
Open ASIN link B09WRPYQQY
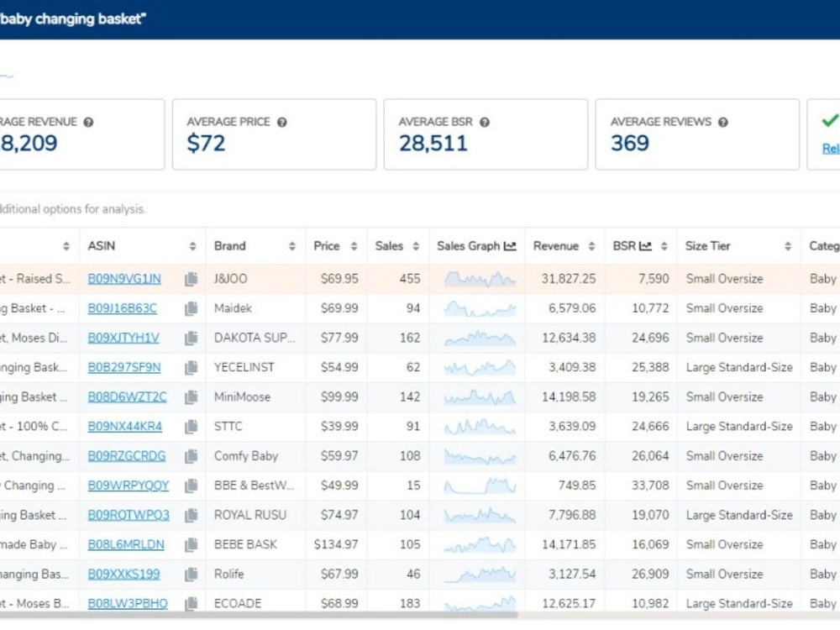[x=128, y=486]
